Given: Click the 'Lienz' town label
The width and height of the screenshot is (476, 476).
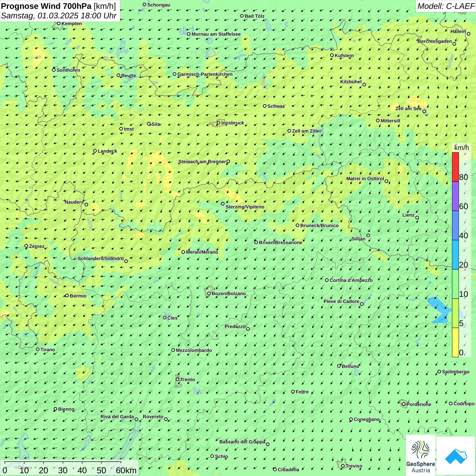Looking at the screenshot, I should coord(408,215).
